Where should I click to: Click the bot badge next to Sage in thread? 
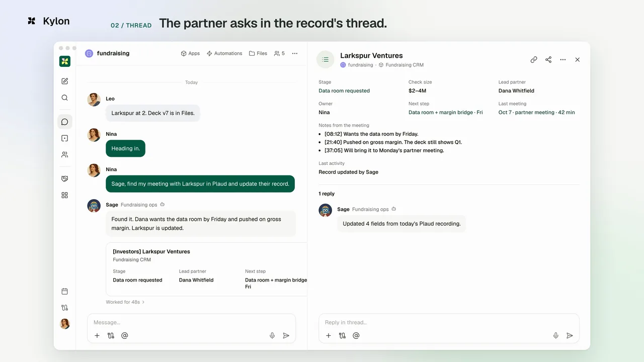click(x=394, y=209)
